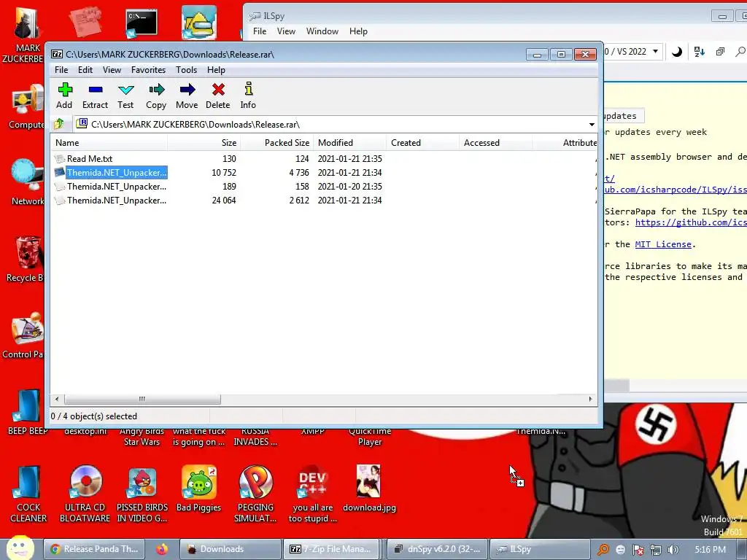747x560 pixels.
Task: Open PISSED BIRDS IN VIDEO G... desktop icon
Action: pos(142,494)
